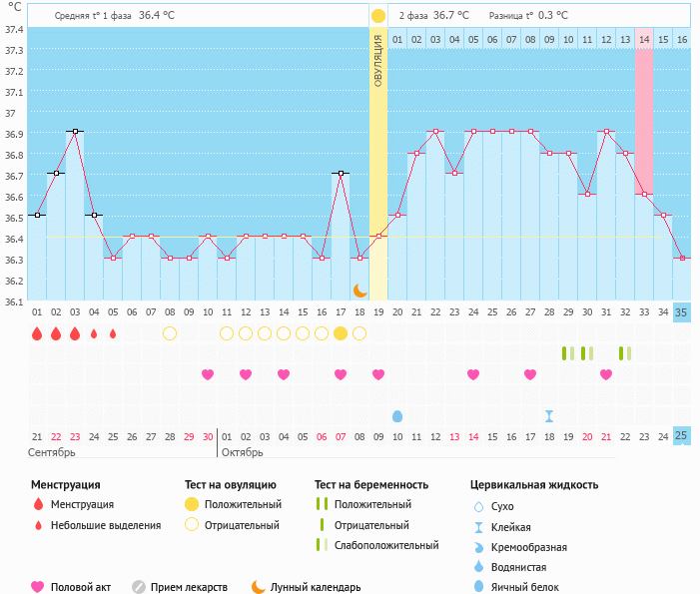Select the highlighted cycle day 35 cell
The height and width of the screenshot is (594, 700).
pyautogui.click(x=682, y=312)
